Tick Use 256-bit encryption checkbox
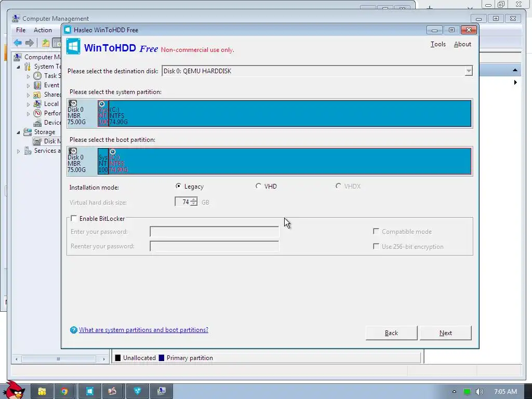532x399 pixels. [x=376, y=246]
